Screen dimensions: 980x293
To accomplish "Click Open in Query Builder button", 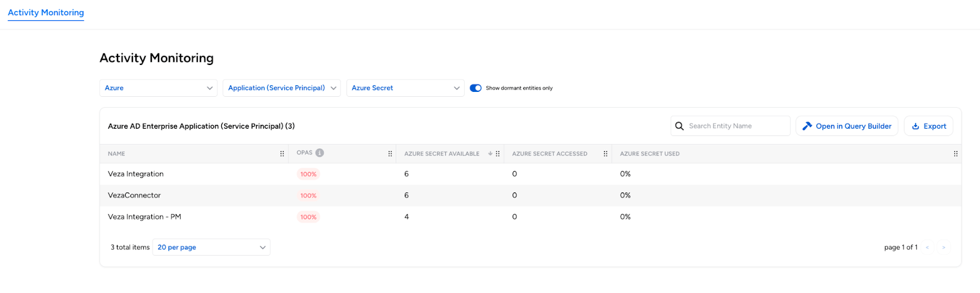I will [847, 126].
